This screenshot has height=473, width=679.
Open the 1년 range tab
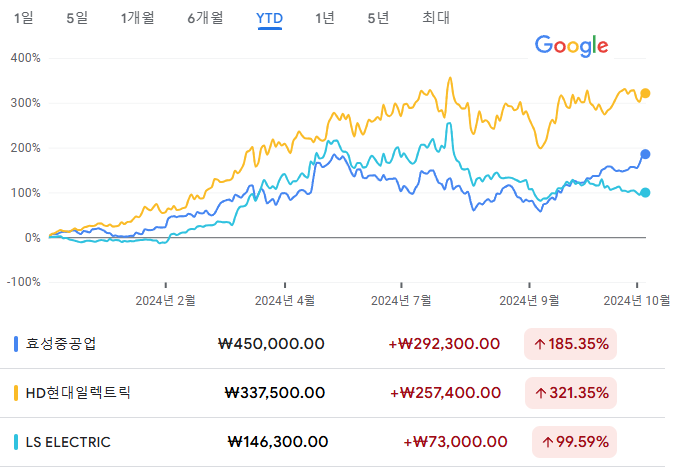point(325,18)
